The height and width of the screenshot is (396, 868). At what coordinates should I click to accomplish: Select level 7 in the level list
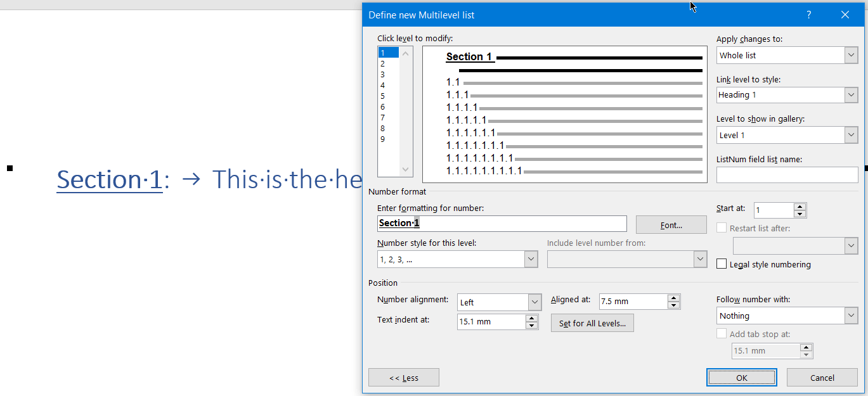point(389,117)
